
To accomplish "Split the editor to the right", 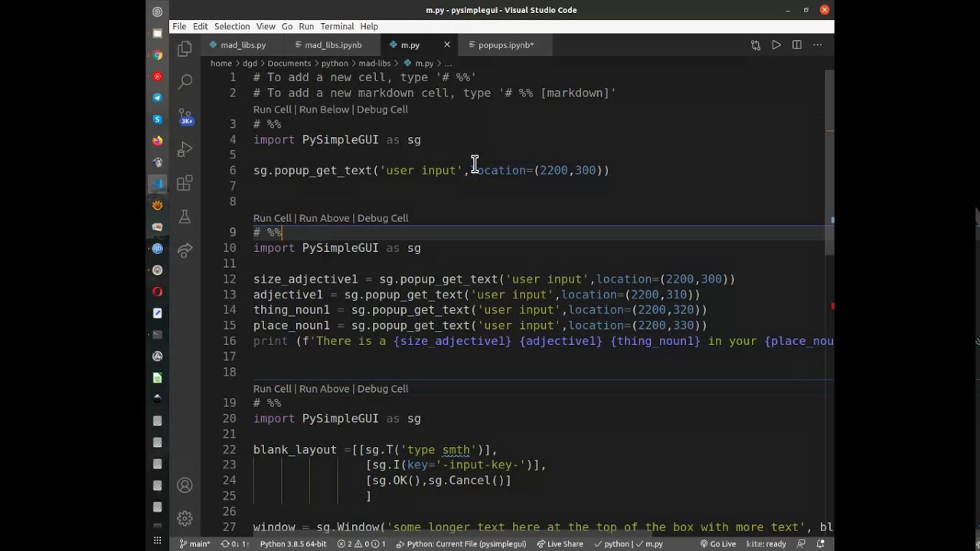I will tap(797, 45).
